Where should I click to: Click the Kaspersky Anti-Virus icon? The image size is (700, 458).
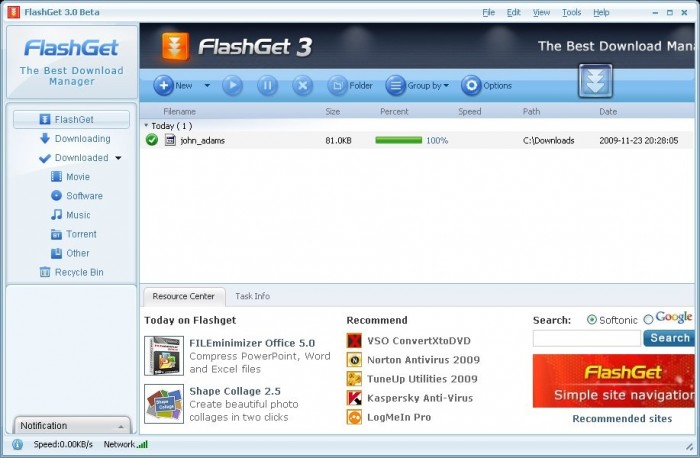(354, 398)
